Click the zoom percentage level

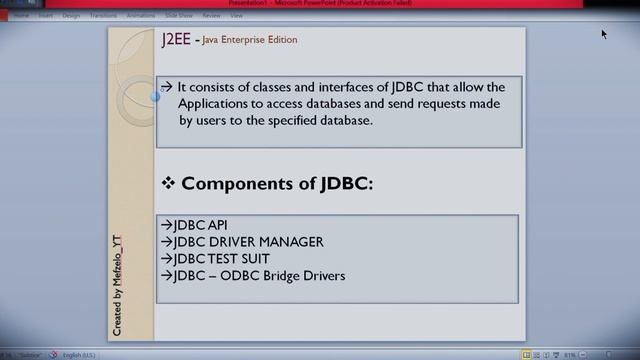point(570,355)
